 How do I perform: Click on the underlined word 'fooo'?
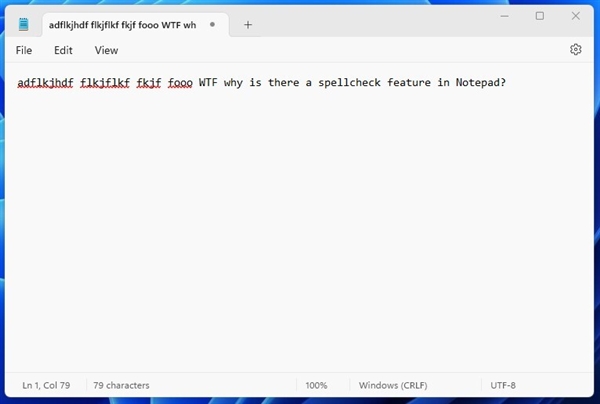[x=180, y=82]
